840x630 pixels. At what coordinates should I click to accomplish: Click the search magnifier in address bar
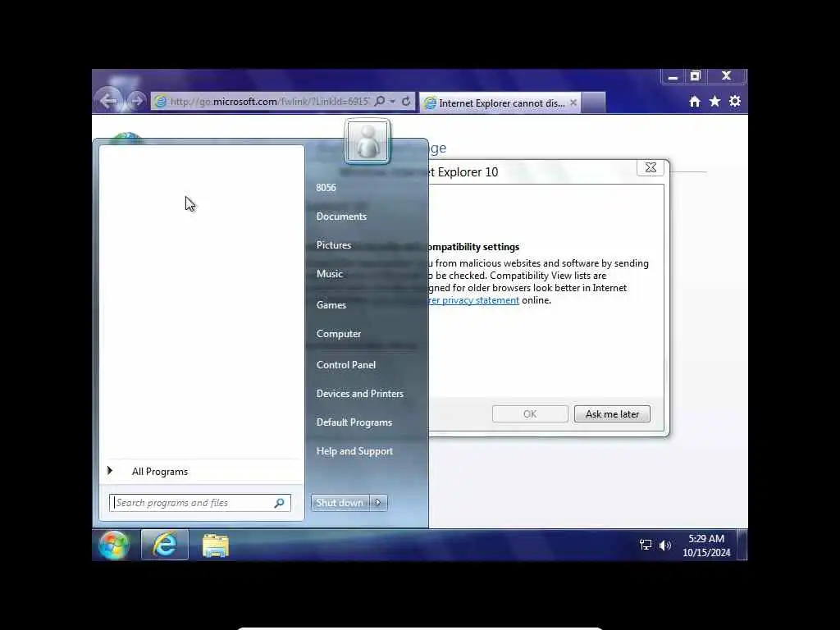coord(380,101)
